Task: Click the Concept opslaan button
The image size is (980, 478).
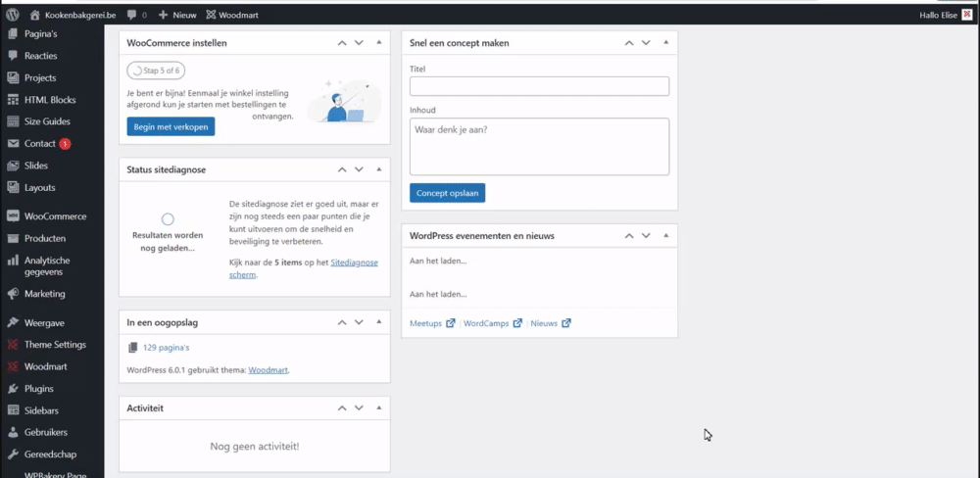Action: [448, 193]
